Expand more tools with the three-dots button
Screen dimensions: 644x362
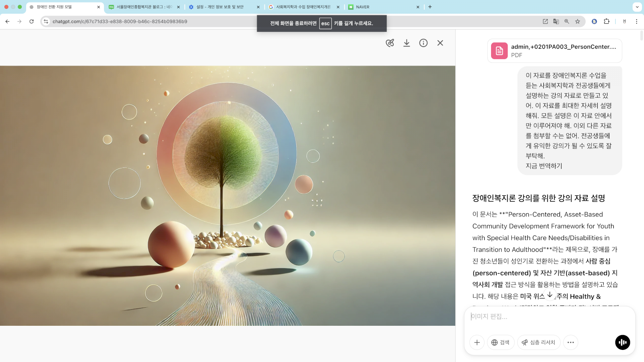(x=570, y=342)
